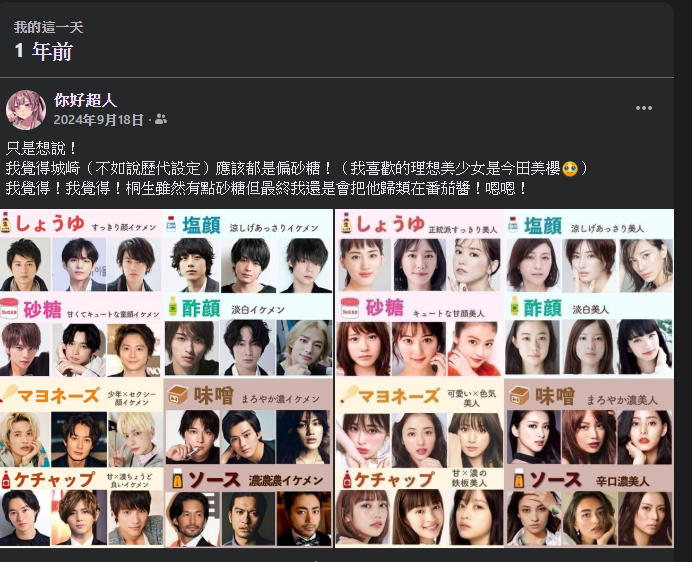Click the ソース sauce bottle icon in left chart
Image resolution: width=692 pixels, height=562 pixels.
(x=177, y=479)
